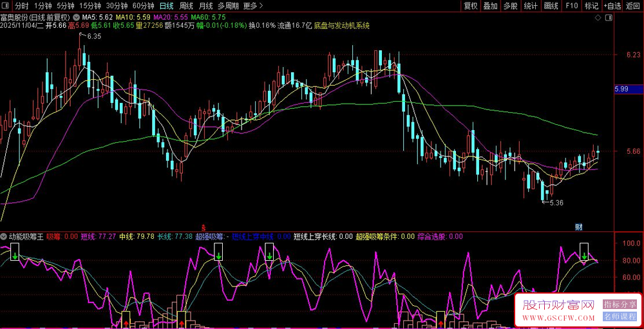Click the 换0.16% turnover value

point(262,26)
